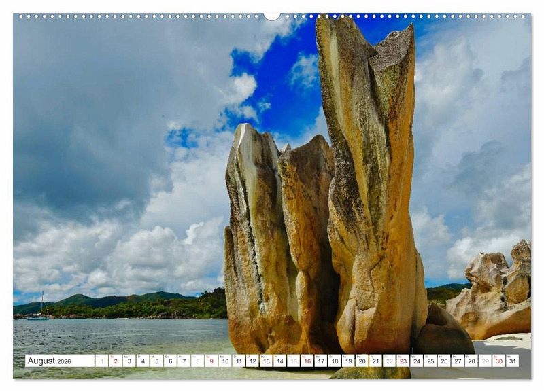Select date cell 31

(x=513, y=361)
